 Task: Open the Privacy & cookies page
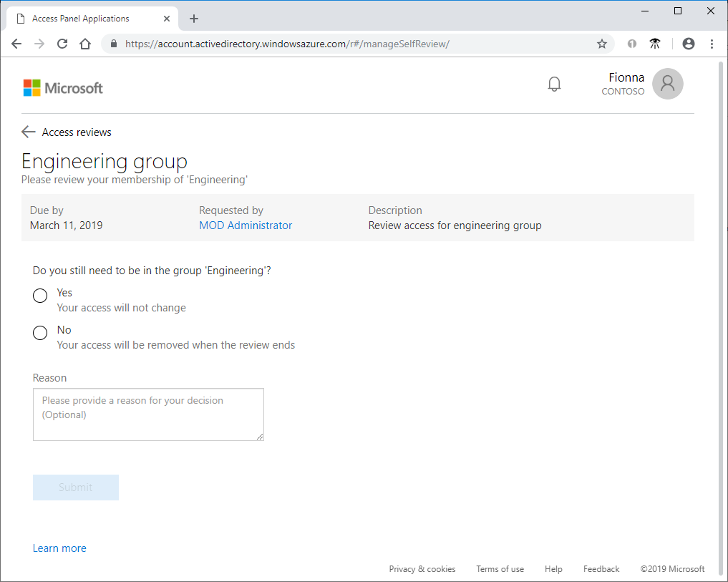(422, 568)
